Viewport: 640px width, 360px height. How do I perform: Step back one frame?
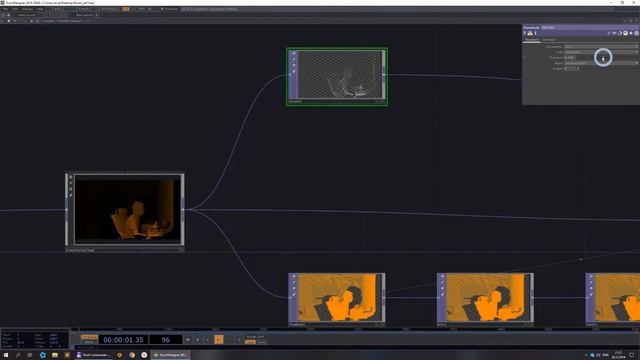pyautogui.click(x=230, y=340)
